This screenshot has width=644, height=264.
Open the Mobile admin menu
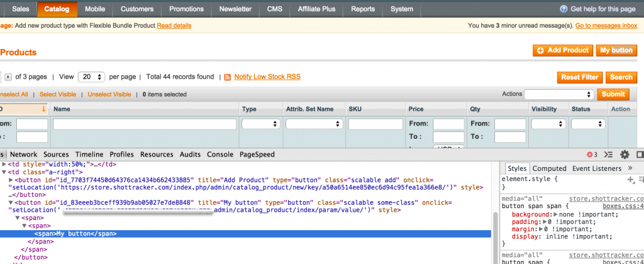(95, 9)
